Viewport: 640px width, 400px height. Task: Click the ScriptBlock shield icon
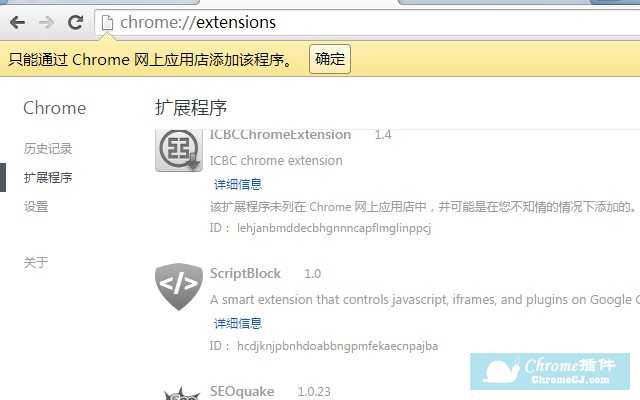(x=179, y=286)
